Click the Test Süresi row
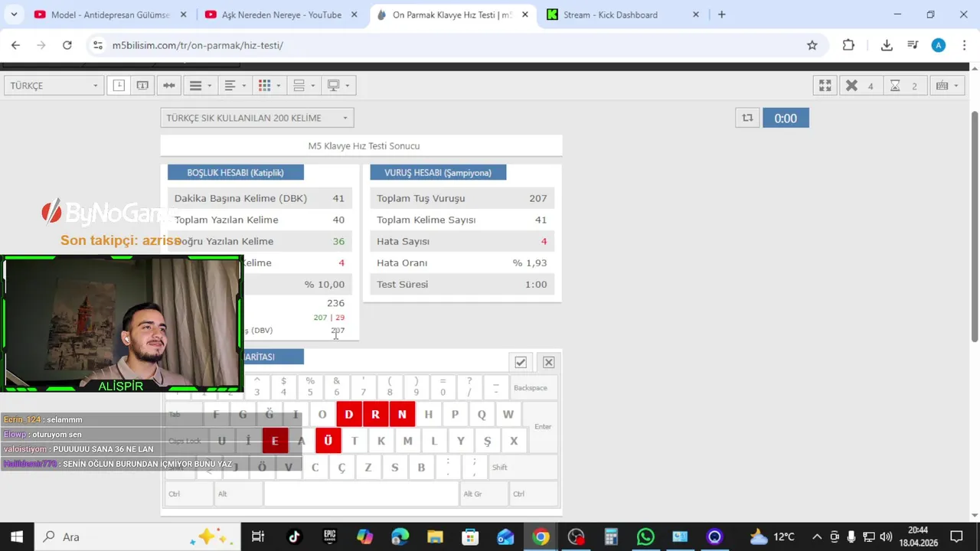Image resolution: width=980 pixels, height=551 pixels. [x=462, y=284]
